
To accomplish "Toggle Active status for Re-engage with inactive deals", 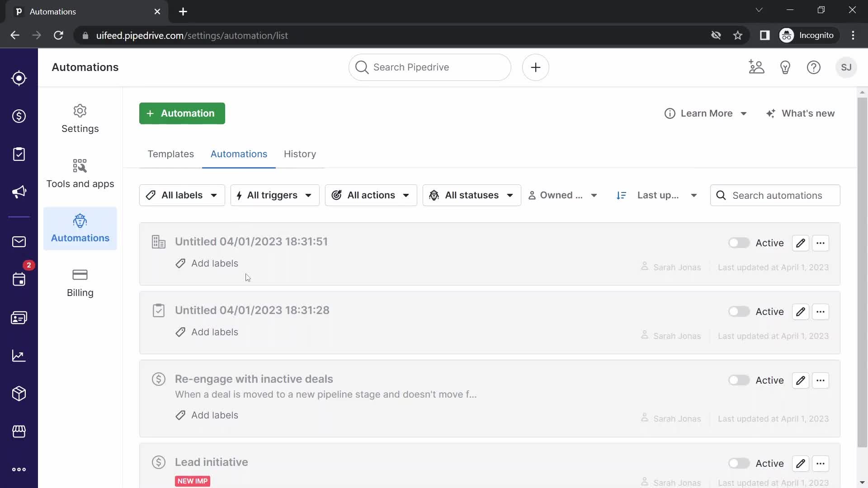I will pos(738,380).
